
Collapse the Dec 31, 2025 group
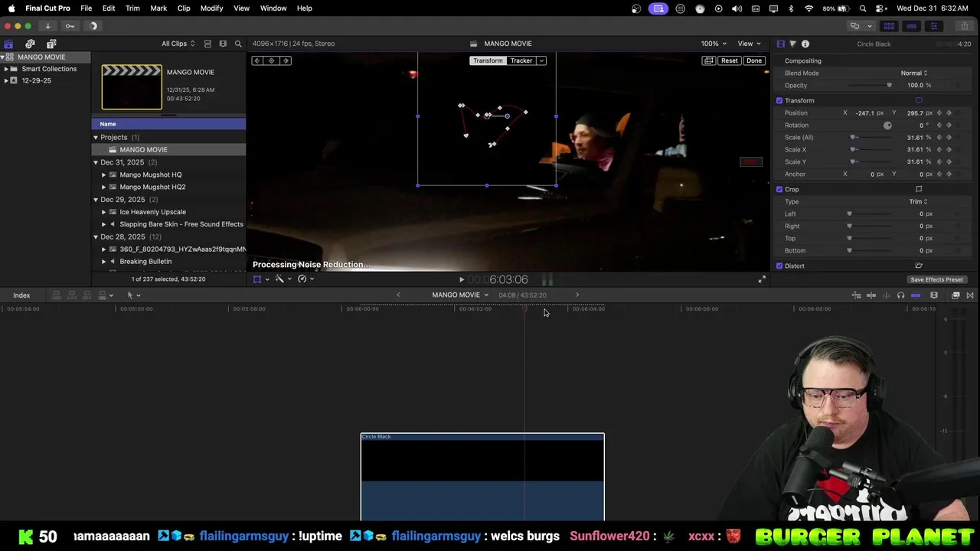96,162
